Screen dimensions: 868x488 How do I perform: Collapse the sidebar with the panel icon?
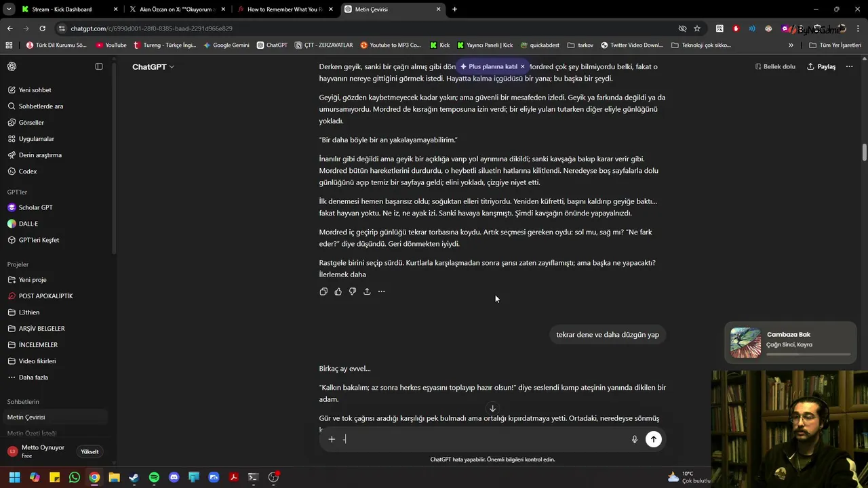pos(99,66)
